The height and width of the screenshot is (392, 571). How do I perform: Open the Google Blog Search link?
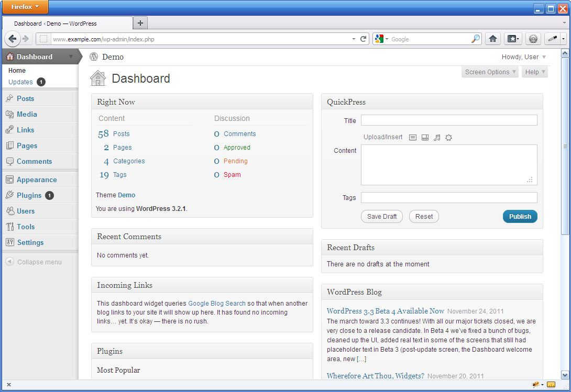217,303
